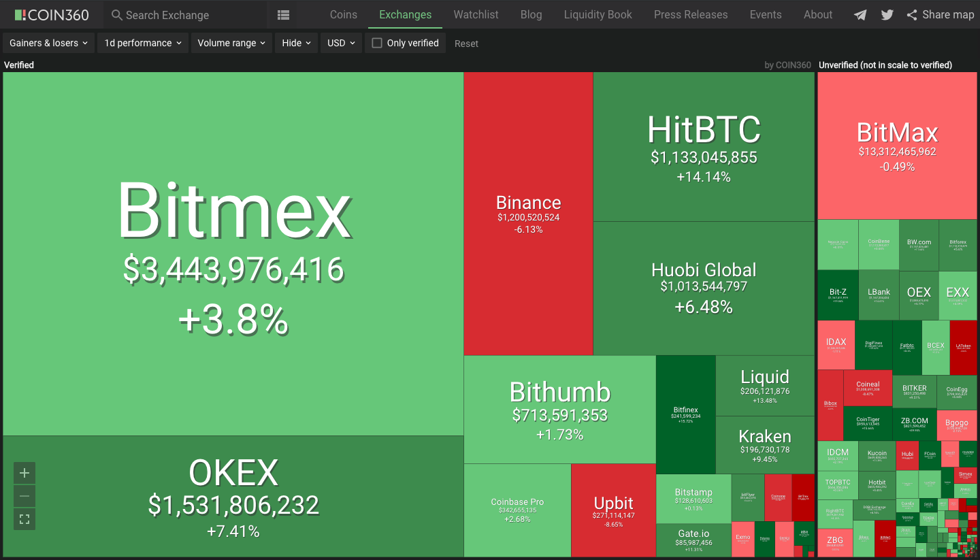Select the red Binance tile
Screen dimensions: 980x560
pyautogui.click(x=529, y=214)
